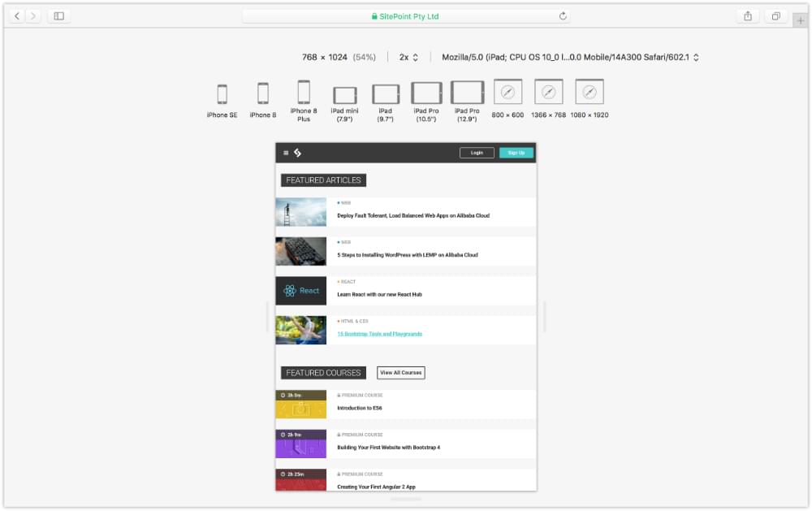This screenshot has width=812, height=511.
Task: Select the iPhone SE device preset
Action: [222, 101]
